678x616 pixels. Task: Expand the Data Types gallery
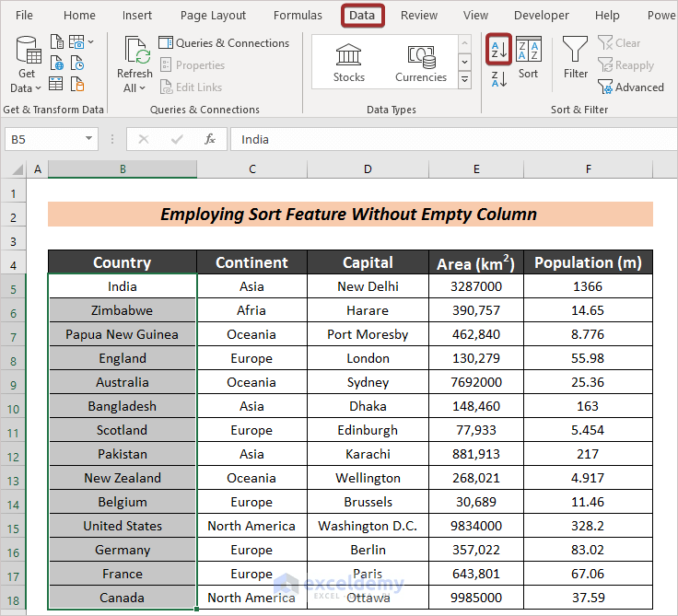coord(464,79)
